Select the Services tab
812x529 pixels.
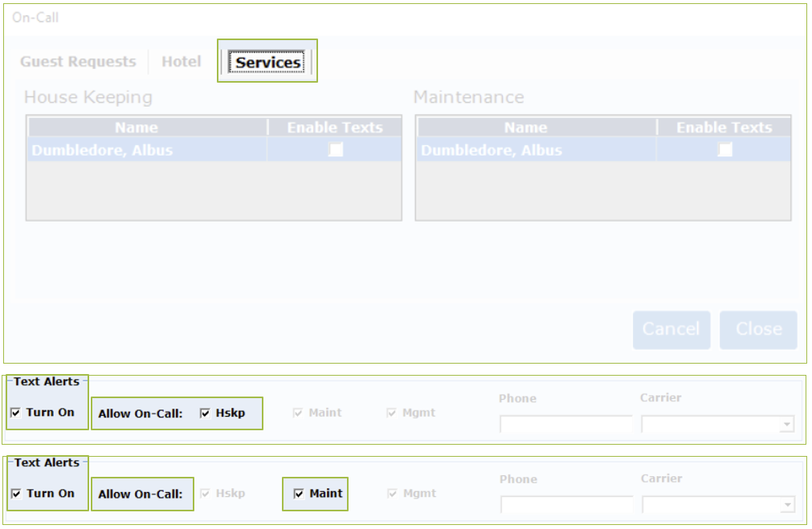pos(267,62)
